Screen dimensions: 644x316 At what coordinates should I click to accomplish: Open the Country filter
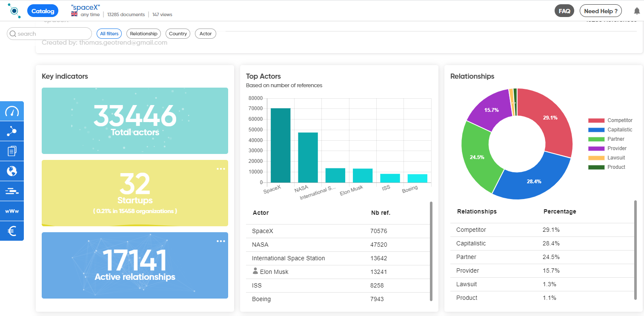click(178, 34)
